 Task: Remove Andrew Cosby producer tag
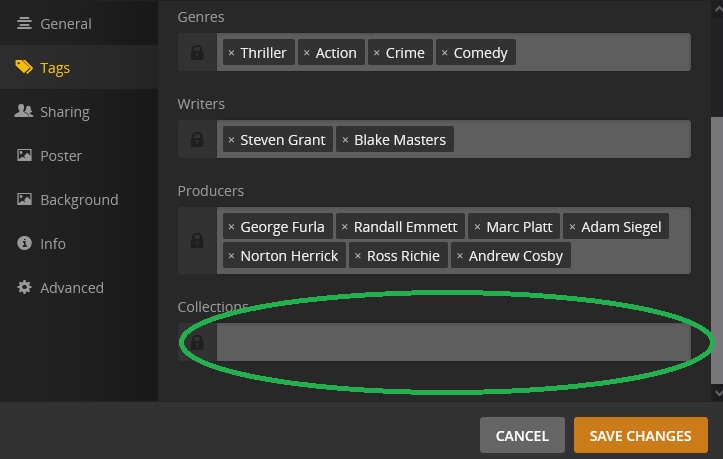[459, 256]
